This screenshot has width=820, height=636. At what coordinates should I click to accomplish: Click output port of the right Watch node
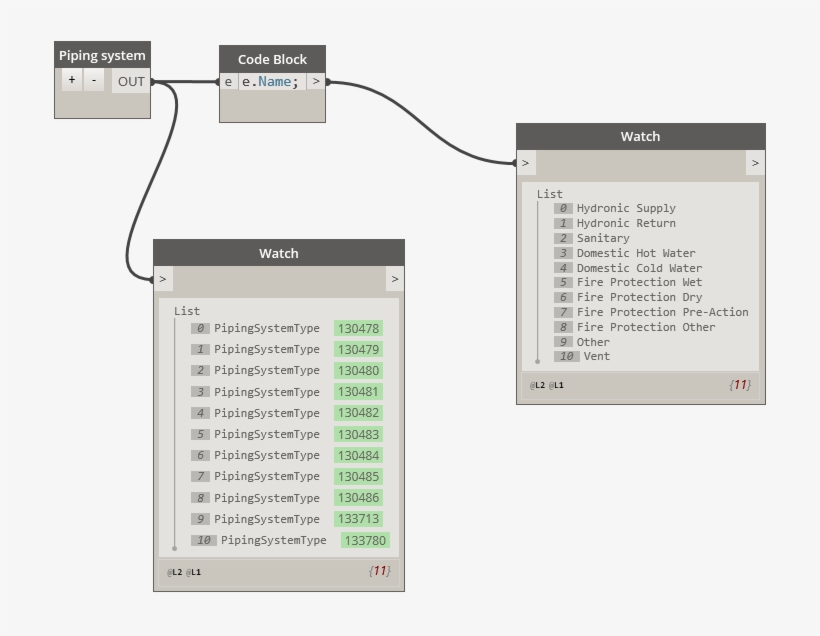pyautogui.click(x=755, y=162)
